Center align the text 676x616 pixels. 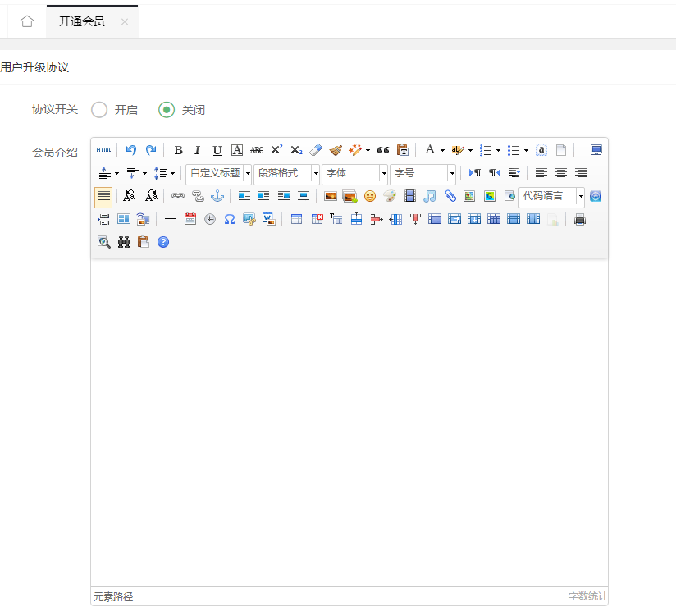(x=561, y=173)
